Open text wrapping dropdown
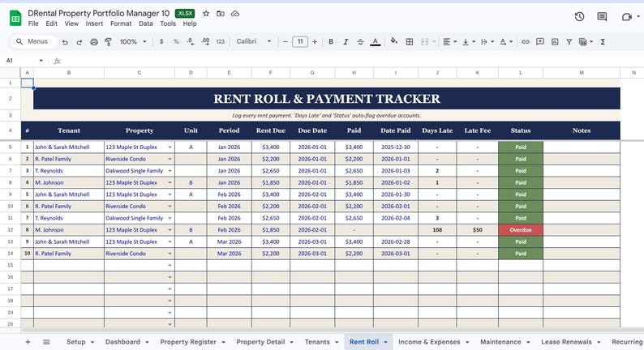The height and width of the screenshot is (350, 644). (x=487, y=42)
